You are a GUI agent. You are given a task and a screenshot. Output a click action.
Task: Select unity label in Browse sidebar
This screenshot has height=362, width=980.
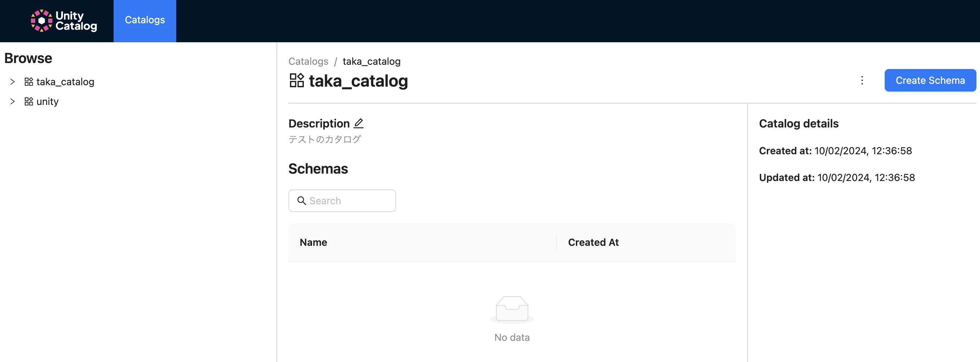(x=47, y=102)
